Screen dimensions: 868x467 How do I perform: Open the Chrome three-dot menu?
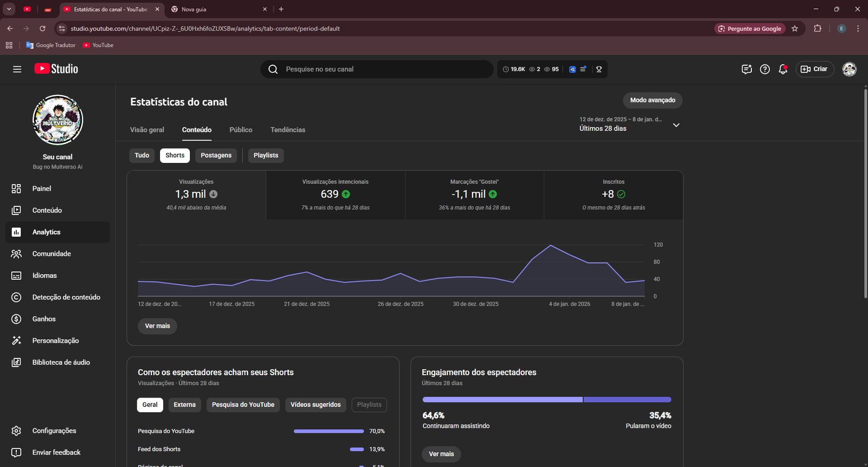[x=858, y=29]
